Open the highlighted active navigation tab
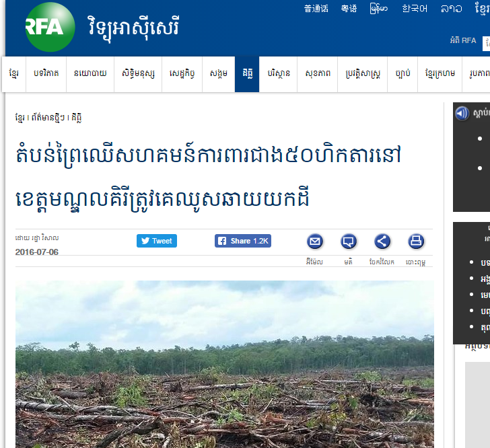 (246, 73)
